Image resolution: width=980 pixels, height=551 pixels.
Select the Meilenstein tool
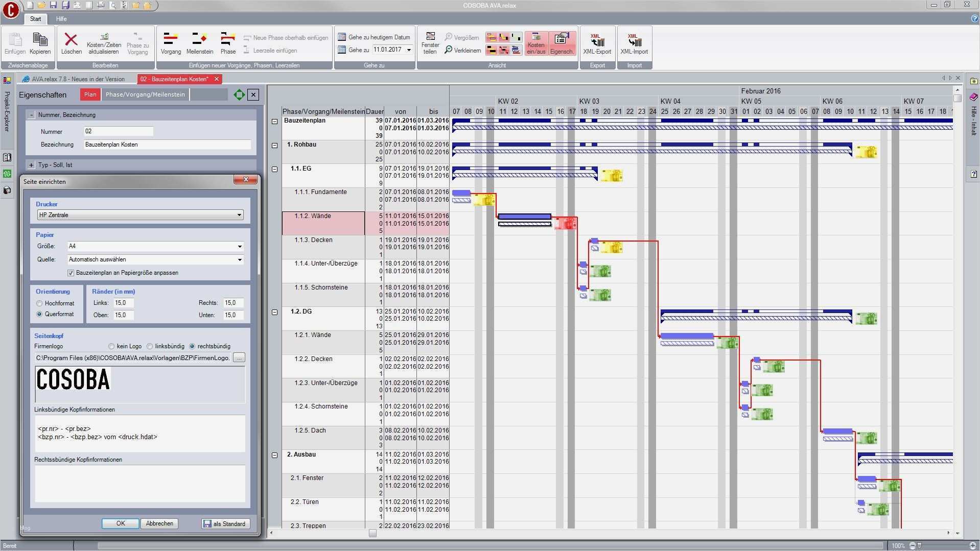(x=199, y=43)
